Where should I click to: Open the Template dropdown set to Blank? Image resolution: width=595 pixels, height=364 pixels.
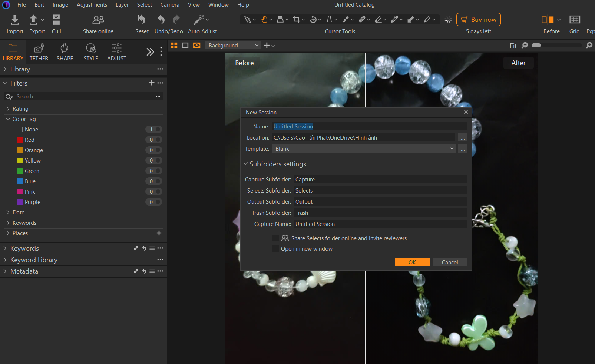tap(364, 148)
